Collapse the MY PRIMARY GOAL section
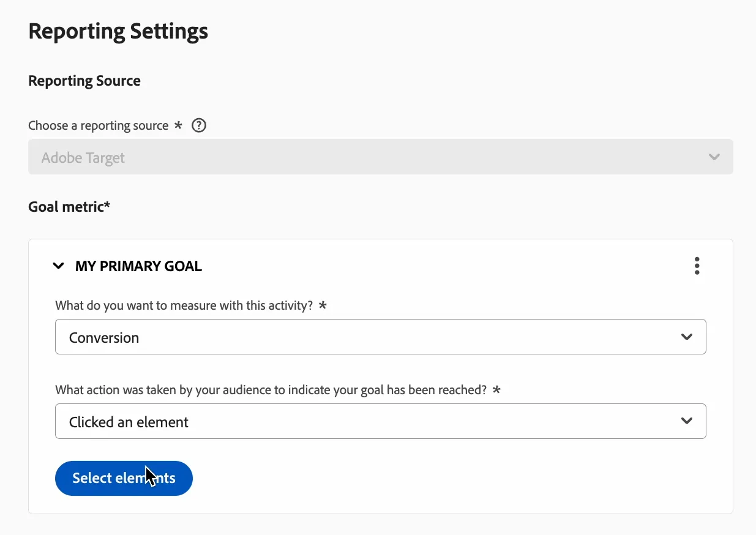 point(59,266)
